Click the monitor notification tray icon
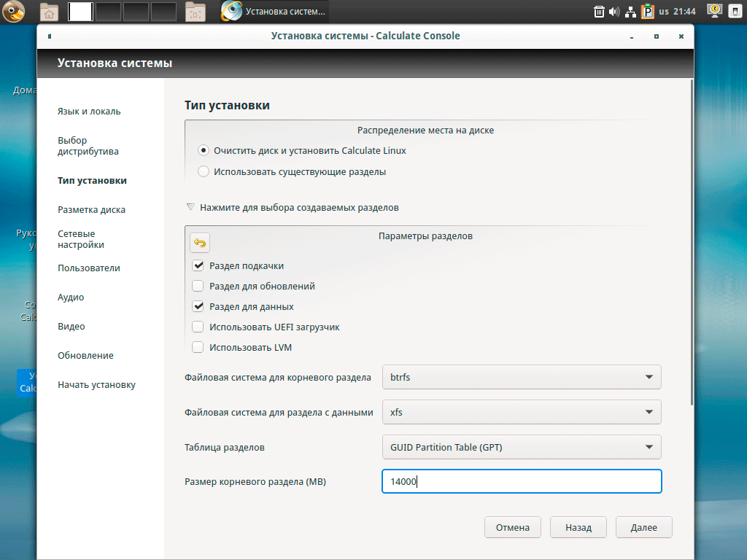 714,11
